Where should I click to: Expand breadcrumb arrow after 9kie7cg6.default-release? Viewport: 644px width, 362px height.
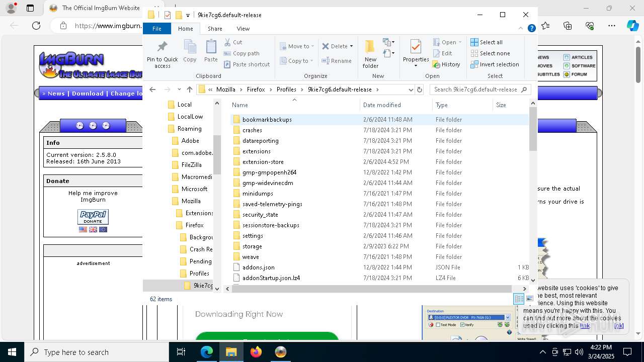pyautogui.click(x=377, y=89)
